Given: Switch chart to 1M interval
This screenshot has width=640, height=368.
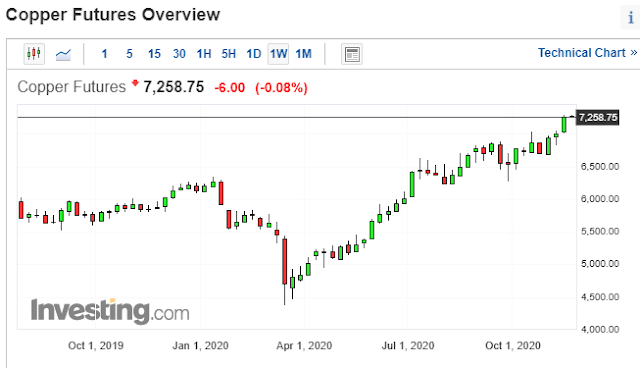Looking at the screenshot, I should click(303, 54).
